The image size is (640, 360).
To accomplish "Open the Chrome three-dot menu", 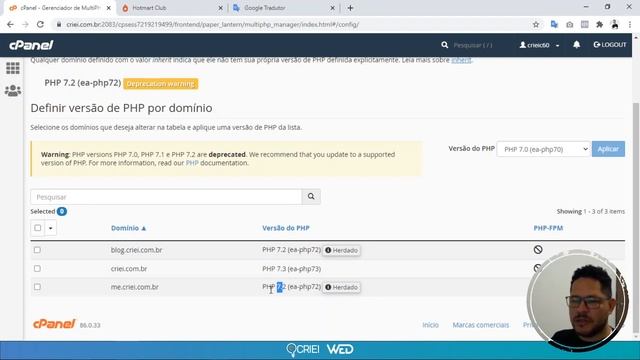I will pos(630,24).
